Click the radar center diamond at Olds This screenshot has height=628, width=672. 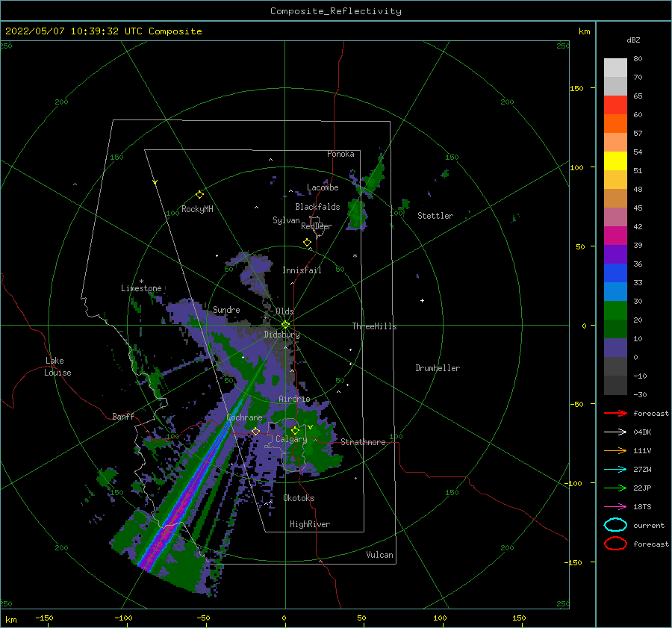coord(285,325)
